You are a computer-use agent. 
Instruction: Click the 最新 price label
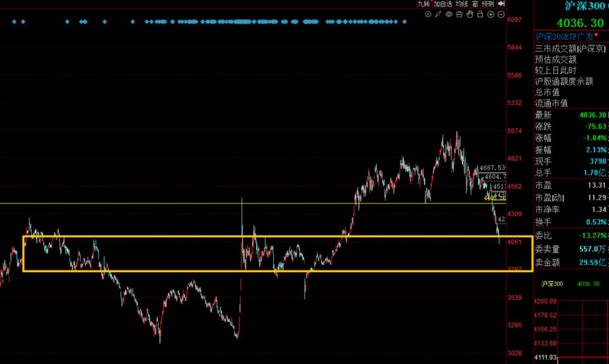pyautogui.click(x=543, y=116)
